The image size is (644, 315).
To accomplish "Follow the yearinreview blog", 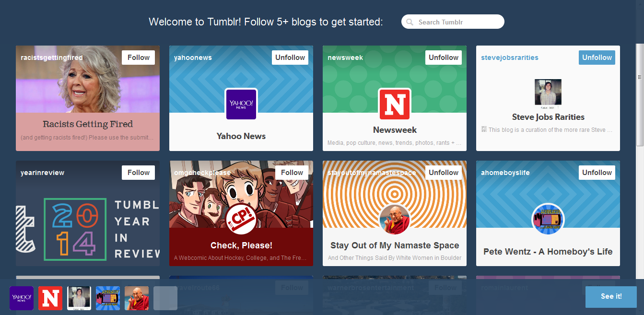I will pos(138,173).
